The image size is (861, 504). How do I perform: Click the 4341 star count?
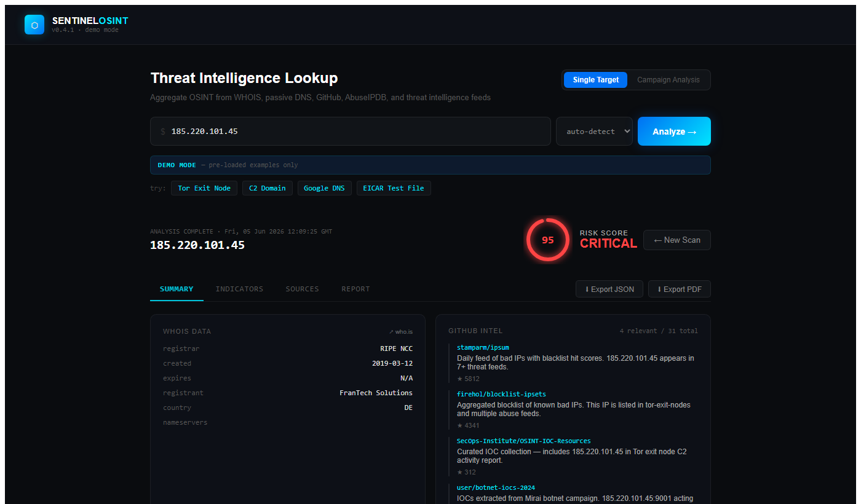coord(468,425)
